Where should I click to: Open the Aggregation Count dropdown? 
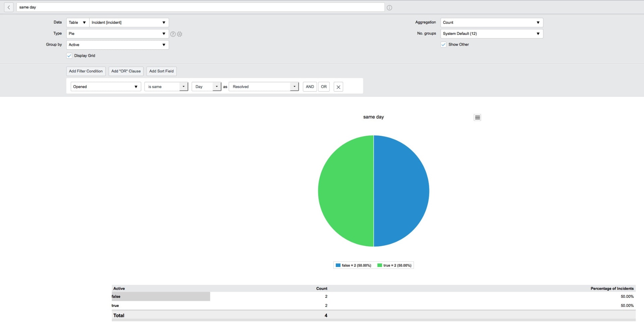tap(492, 22)
